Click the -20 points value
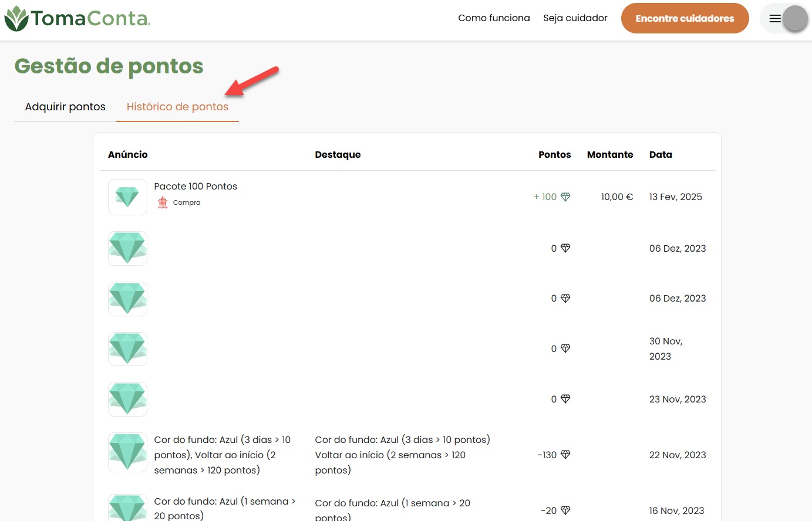This screenshot has width=812, height=521. coord(548,510)
